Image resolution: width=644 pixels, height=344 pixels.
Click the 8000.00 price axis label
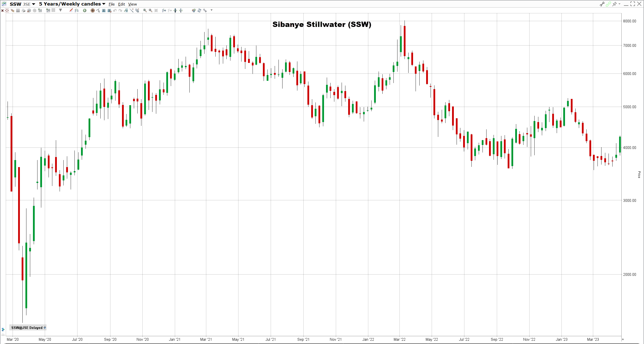[630, 21]
